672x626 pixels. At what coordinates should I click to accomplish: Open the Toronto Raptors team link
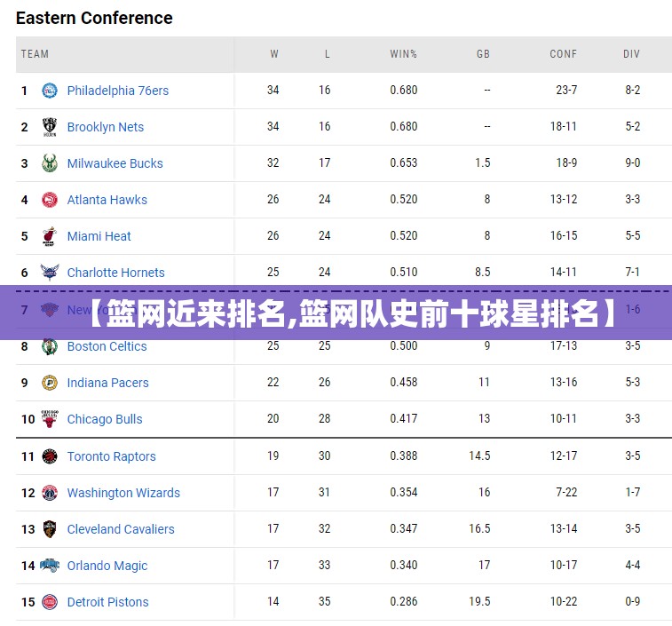tap(112, 456)
